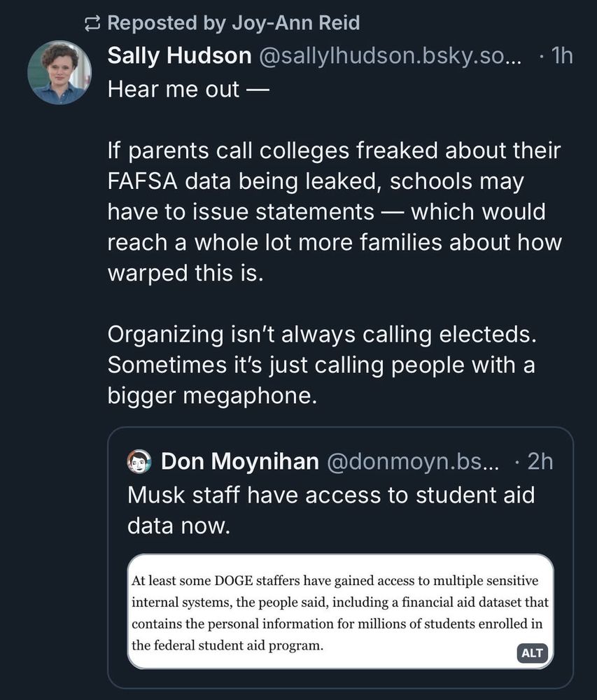Viewport: 597px width, 700px height.
Task: Open Sally Hudson display name
Action: pos(179,56)
